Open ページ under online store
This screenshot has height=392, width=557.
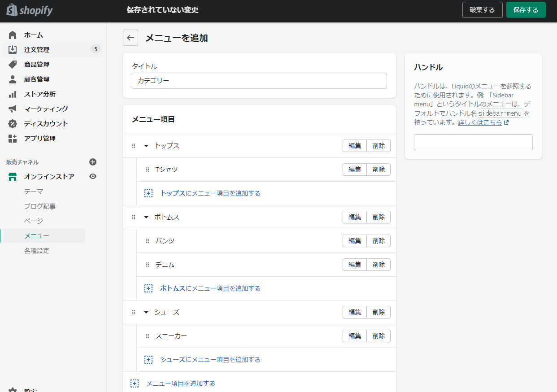click(x=34, y=221)
